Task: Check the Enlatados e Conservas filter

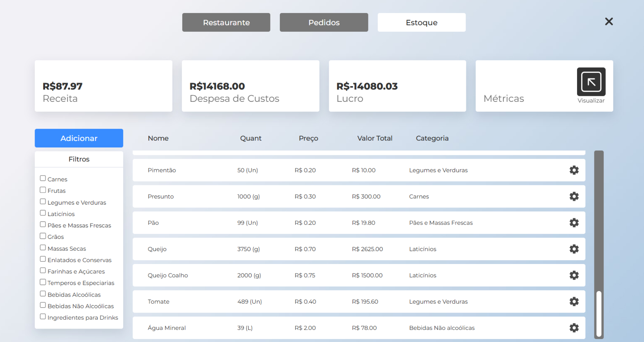Action: click(42, 259)
